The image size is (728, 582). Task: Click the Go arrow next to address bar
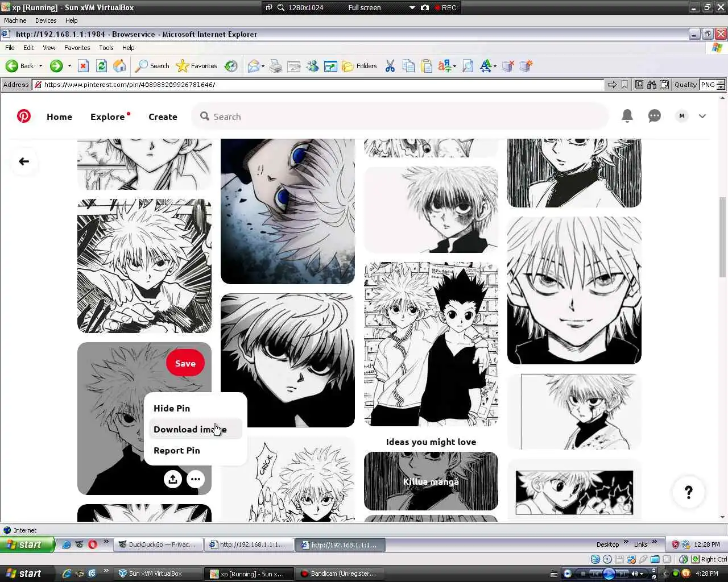click(612, 85)
